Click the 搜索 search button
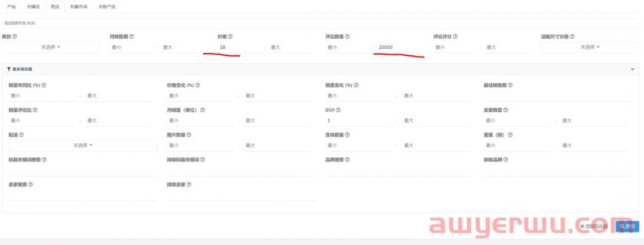Viewport: 644px width, 245px height. coord(627,226)
